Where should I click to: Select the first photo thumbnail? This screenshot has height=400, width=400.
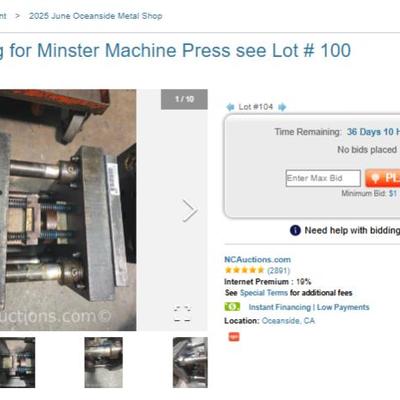[17, 362]
